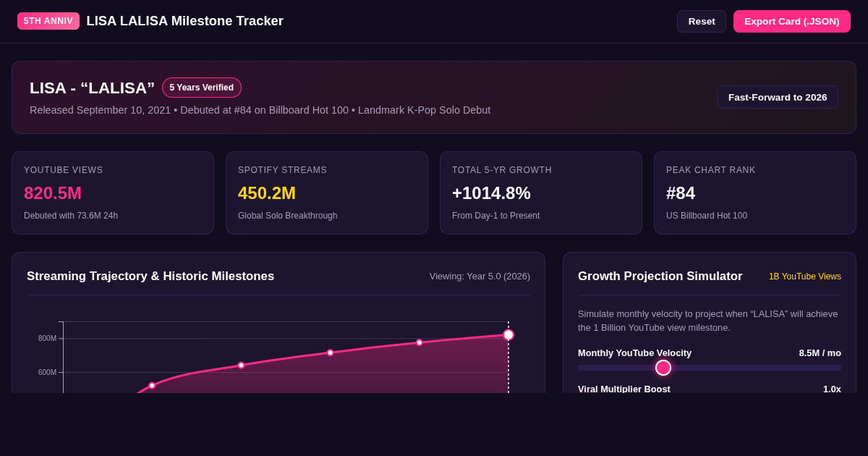Open the YouTube Views stat card
Screen dimensions: 868x456
[x=113, y=193]
